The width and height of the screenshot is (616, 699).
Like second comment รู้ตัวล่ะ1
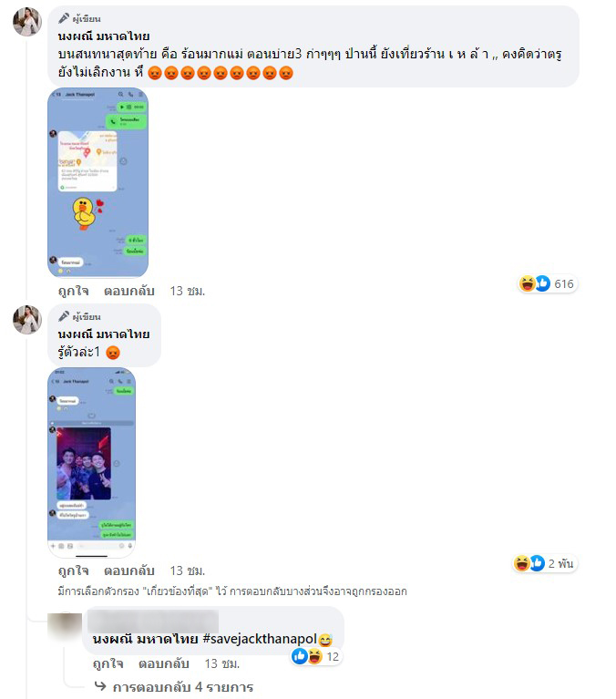pos(74,571)
